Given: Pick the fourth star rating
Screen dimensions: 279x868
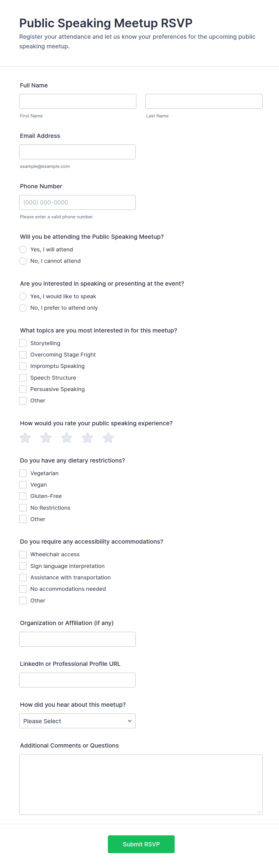Looking at the screenshot, I should [x=88, y=438].
